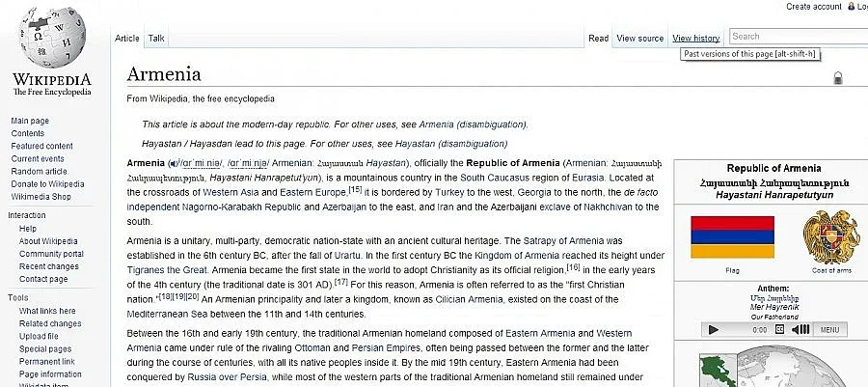Open Random article from the sidebar
The image size is (868, 387).
[x=39, y=171]
